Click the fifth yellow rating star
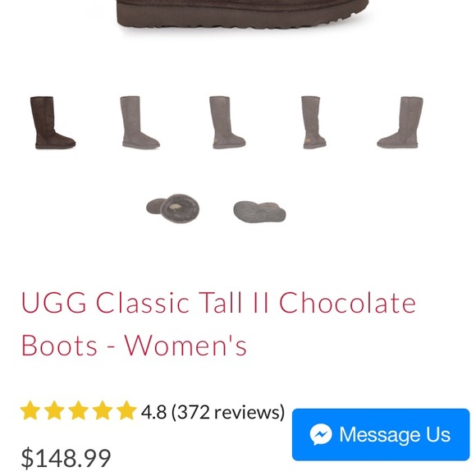 126,410
